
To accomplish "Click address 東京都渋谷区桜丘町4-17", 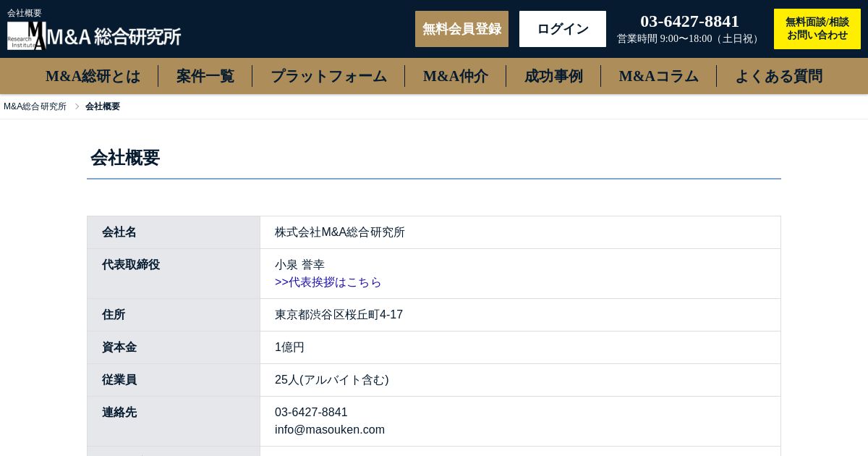I will (339, 315).
